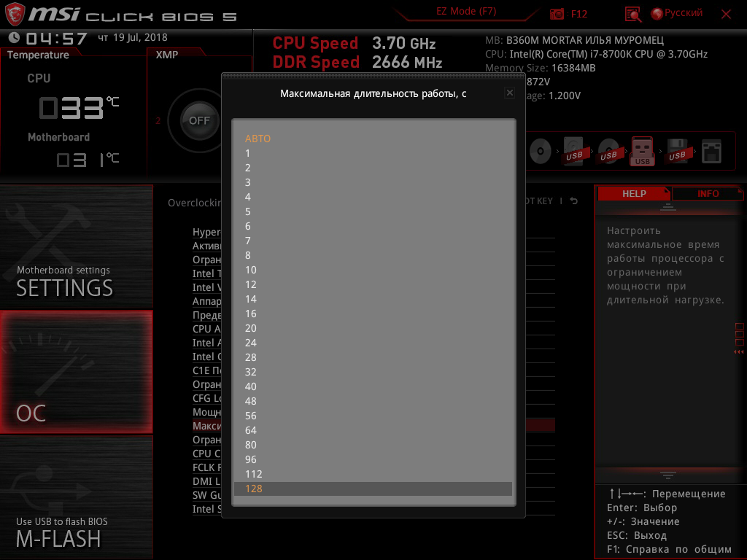
Task: Collapse the help panel bottom handle
Action: tap(668, 475)
